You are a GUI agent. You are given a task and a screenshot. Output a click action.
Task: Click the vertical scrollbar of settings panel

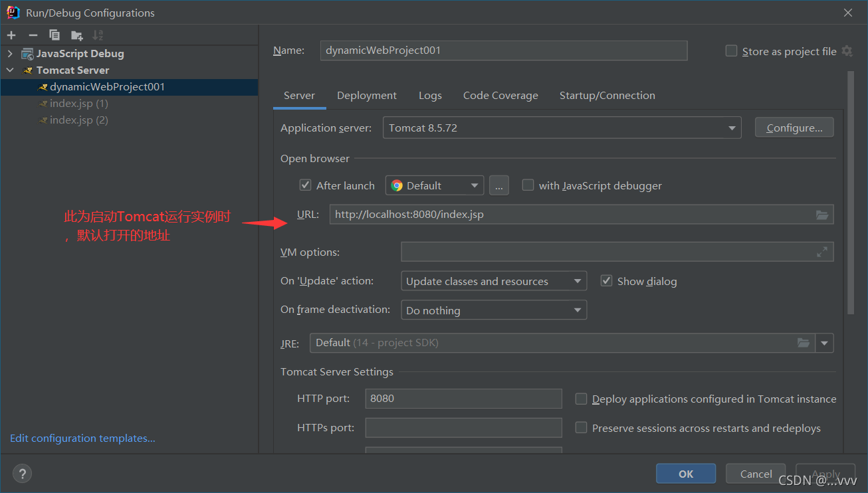point(851,193)
